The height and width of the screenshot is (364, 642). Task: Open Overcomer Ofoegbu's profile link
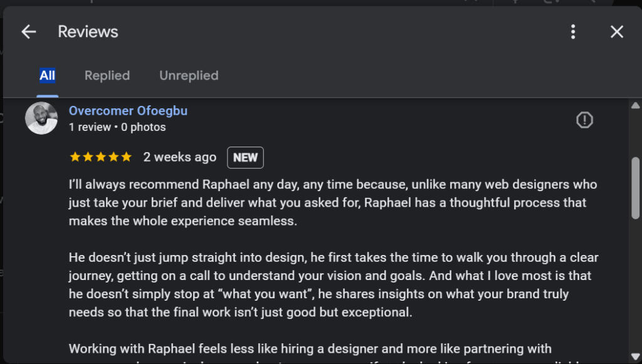tap(128, 110)
